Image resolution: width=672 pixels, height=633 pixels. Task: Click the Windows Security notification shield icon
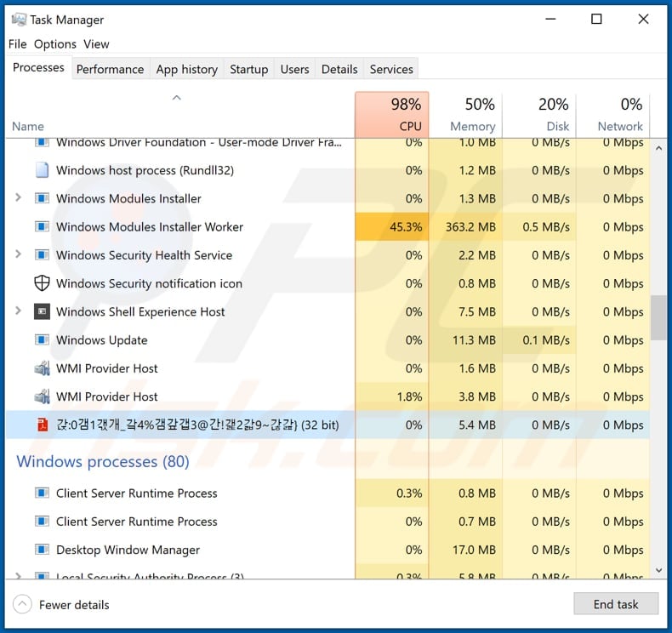click(x=42, y=283)
